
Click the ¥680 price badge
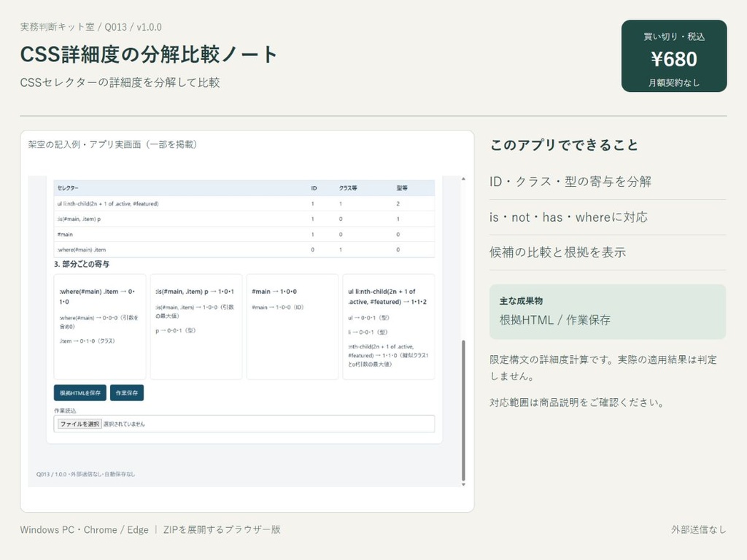(x=674, y=55)
